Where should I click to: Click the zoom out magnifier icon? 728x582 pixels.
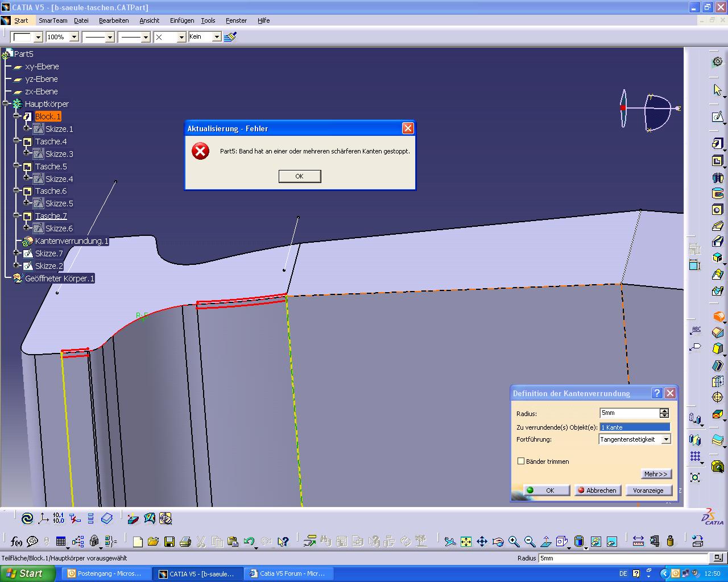click(530, 542)
